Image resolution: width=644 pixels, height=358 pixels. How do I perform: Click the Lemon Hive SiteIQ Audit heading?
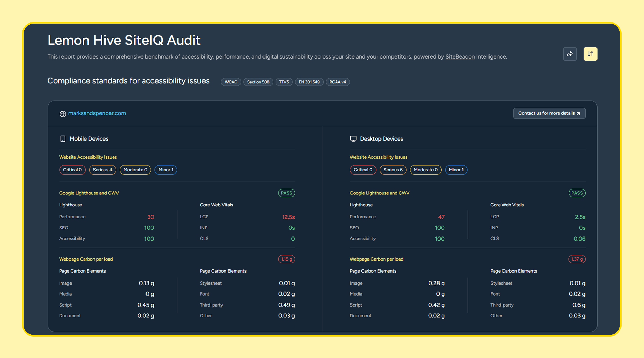[124, 40]
